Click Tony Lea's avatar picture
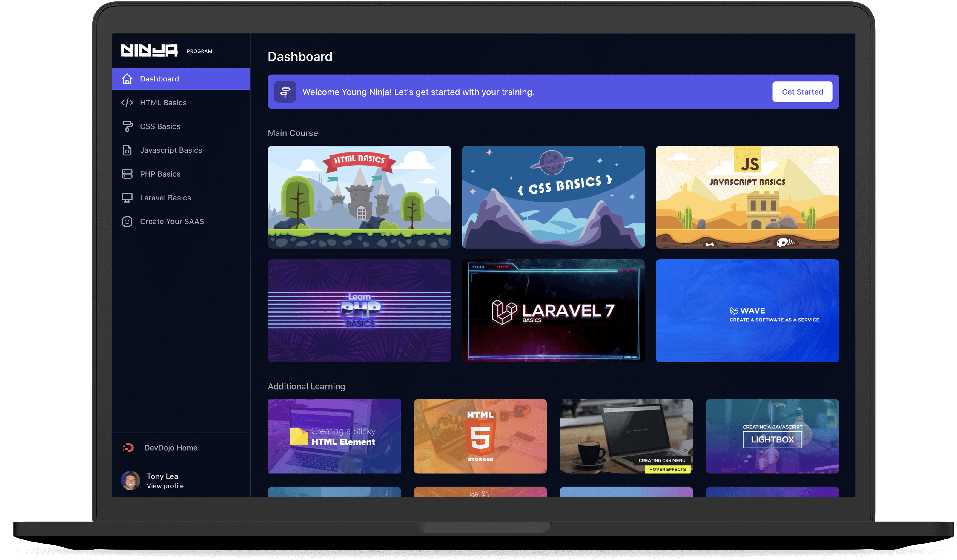Viewport: 957px width, 560px height. (x=130, y=481)
